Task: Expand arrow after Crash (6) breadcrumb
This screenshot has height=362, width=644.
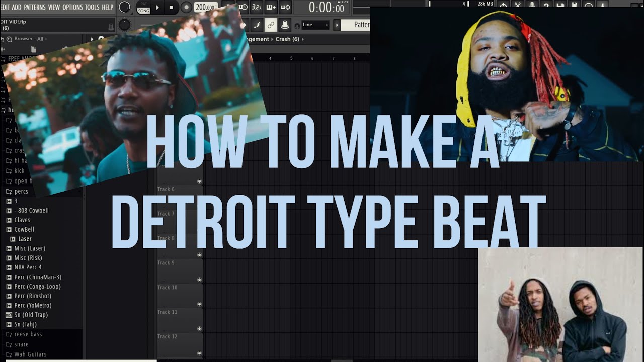Action: tap(304, 39)
